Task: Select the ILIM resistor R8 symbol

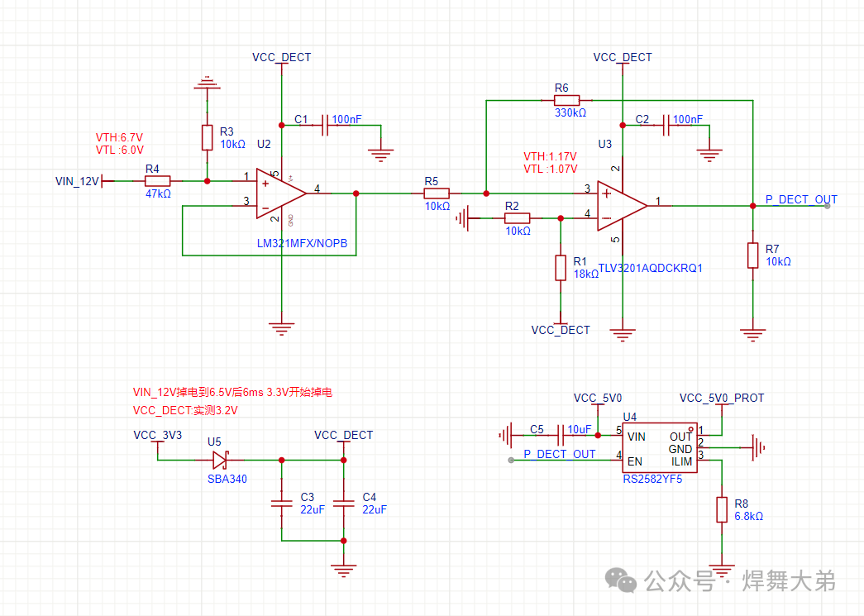Action: point(722,509)
